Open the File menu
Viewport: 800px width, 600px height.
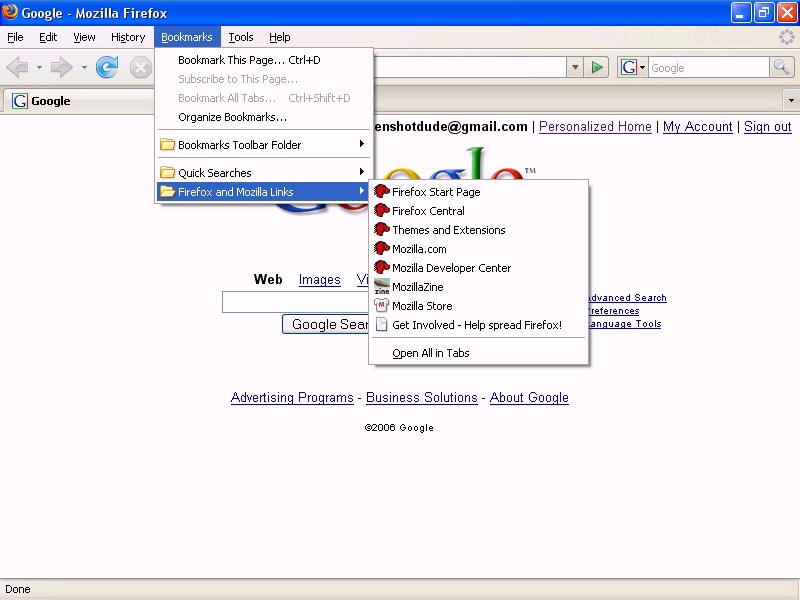click(15, 37)
